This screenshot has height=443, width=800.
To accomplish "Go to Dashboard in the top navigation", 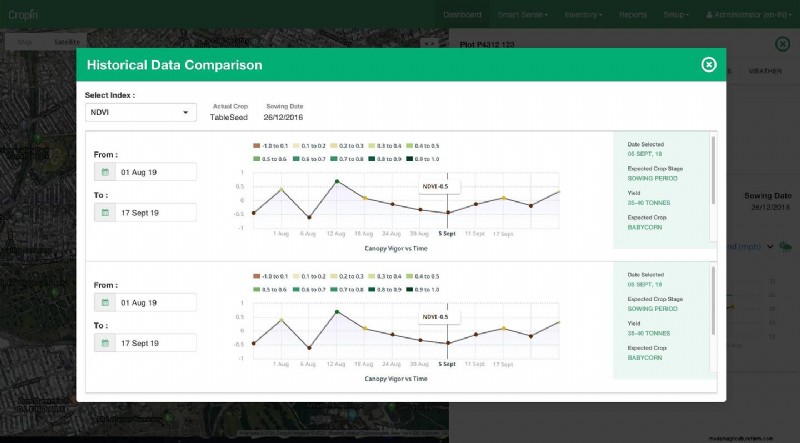I will [462, 15].
